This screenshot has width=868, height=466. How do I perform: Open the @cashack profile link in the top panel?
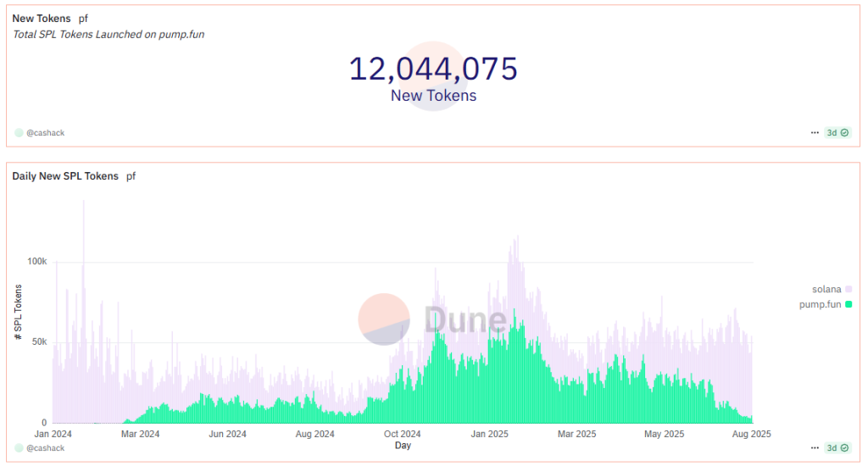coord(46,133)
